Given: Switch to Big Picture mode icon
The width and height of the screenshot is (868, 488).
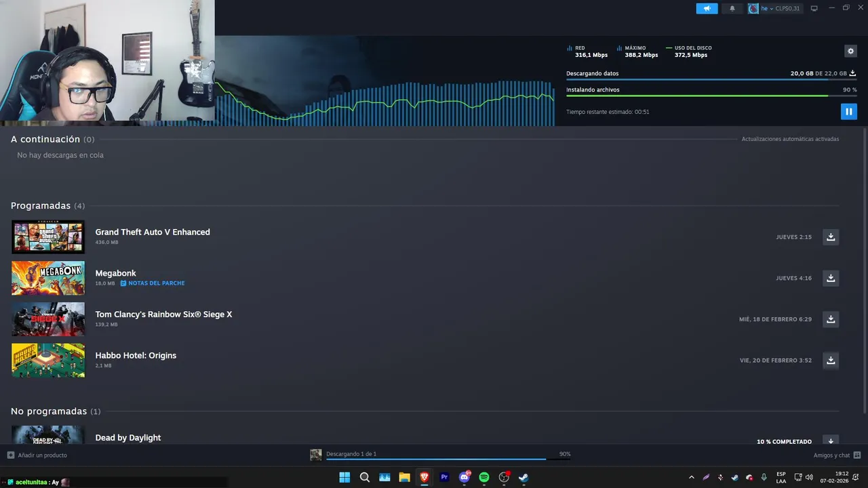Looking at the screenshot, I should 814,8.
